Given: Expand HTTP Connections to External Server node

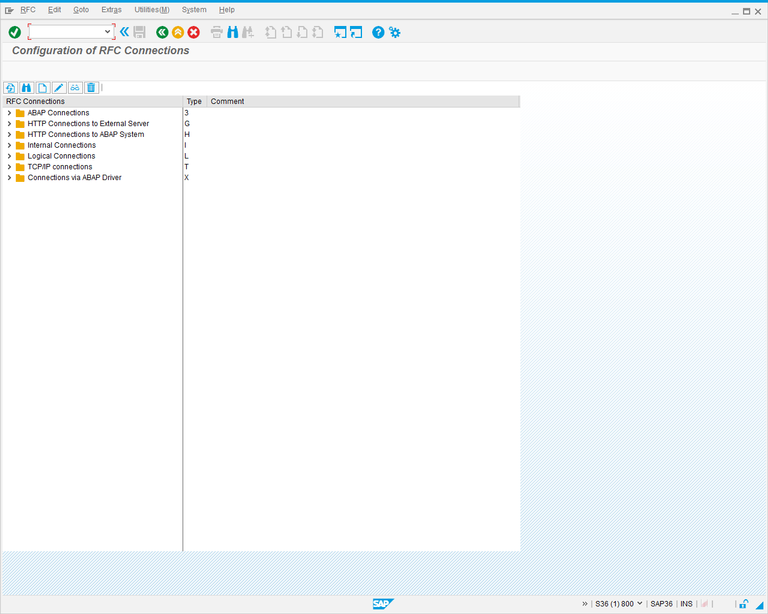Looking at the screenshot, I should tap(9, 123).
